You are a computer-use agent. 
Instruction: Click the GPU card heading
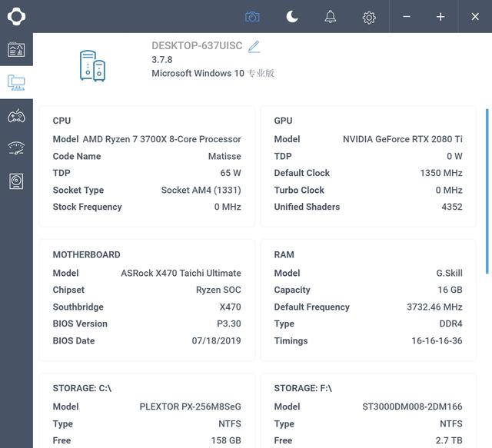(x=283, y=121)
